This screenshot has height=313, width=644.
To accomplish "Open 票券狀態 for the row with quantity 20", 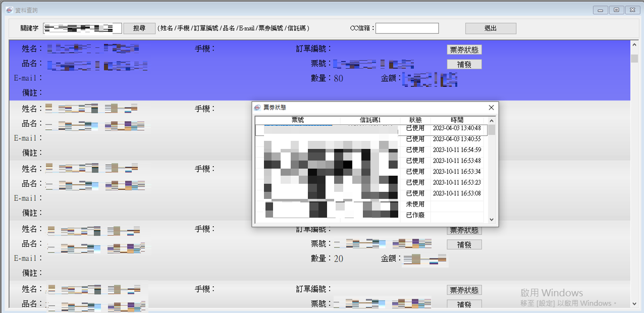I will click(x=464, y=230).
